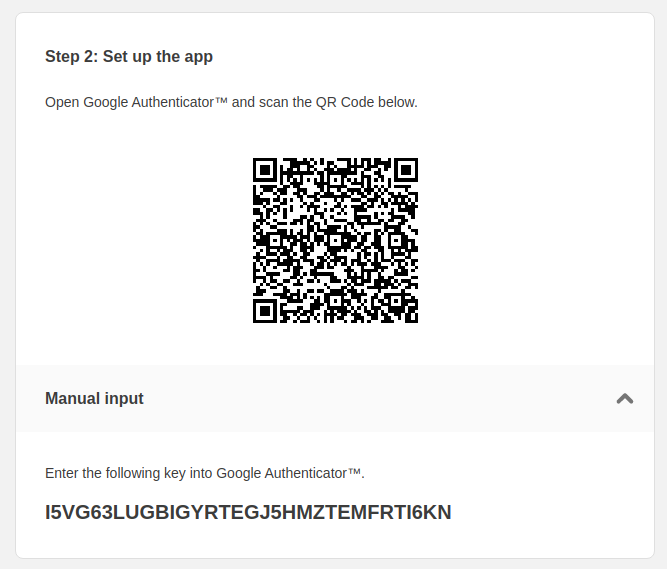Click the QR code's top-left finder square

[265, 170]
